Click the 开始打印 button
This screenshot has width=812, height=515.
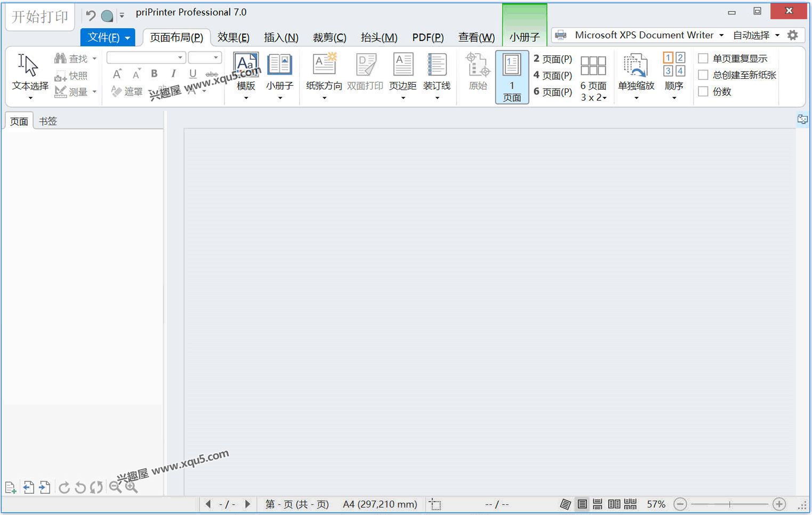(40, 17)
